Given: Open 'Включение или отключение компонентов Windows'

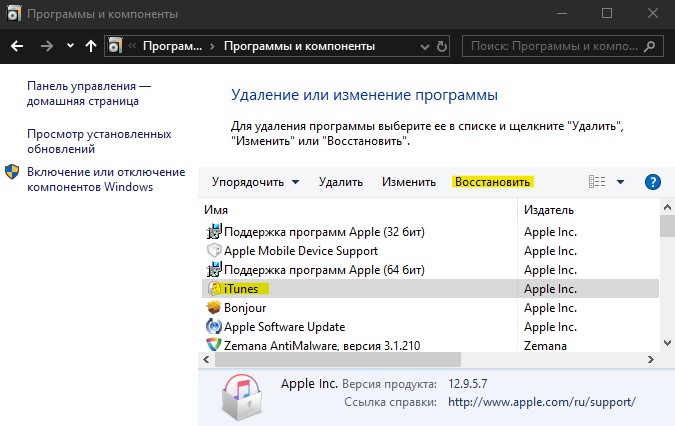Looking at the screenshot, I should (106, 179).
